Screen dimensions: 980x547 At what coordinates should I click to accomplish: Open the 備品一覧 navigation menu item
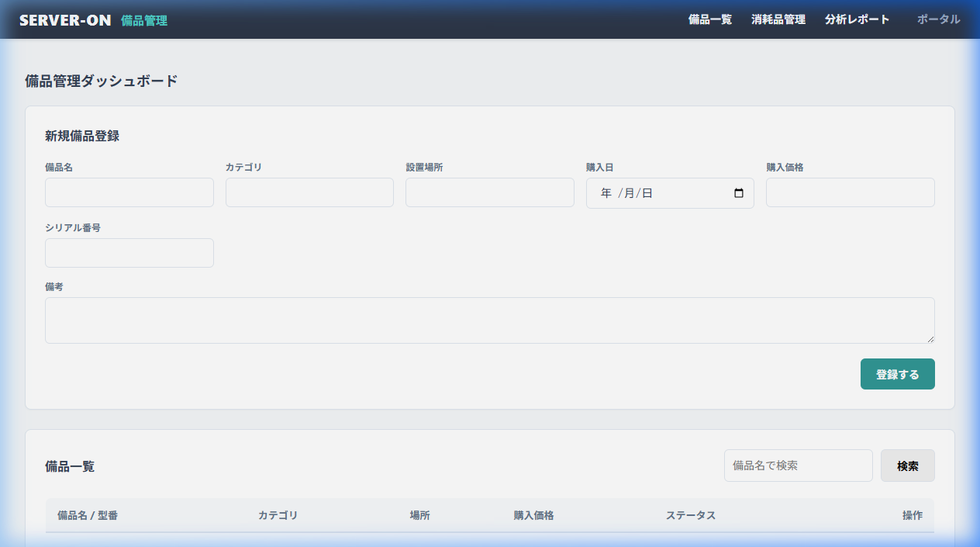point(709,19)
